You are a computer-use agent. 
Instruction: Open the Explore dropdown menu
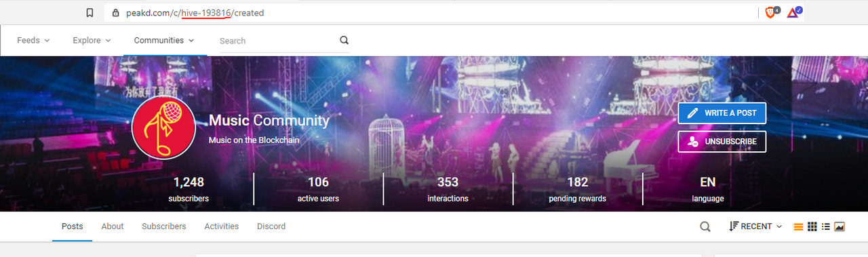(92, 40)
